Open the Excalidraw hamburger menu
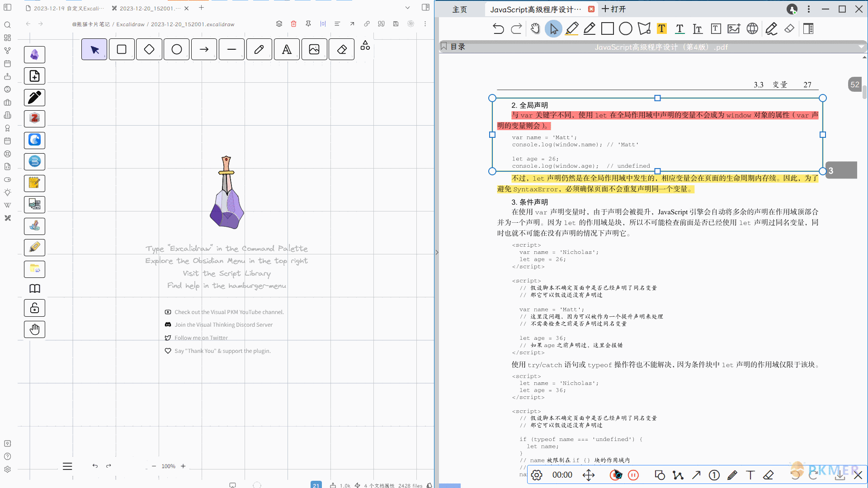The height and width of the screenshot is (488, 868). click(67, 466)
